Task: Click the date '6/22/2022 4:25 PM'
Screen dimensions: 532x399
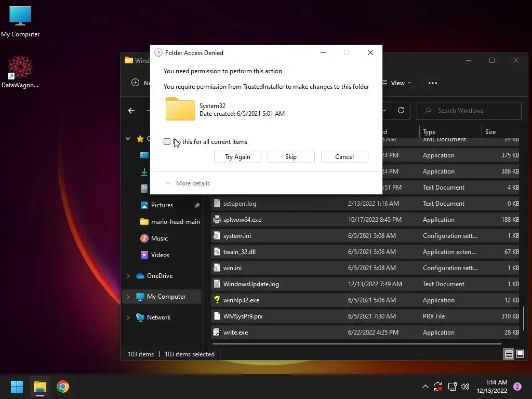Action: coord(373,332)
